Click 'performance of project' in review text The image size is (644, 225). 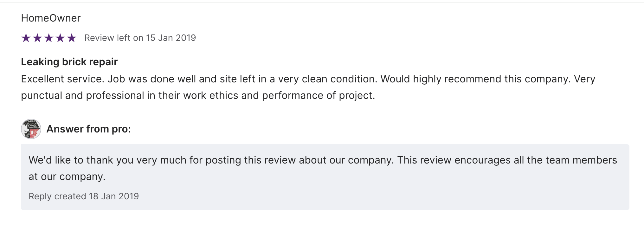pyautogui.click(x=318, y=95)
